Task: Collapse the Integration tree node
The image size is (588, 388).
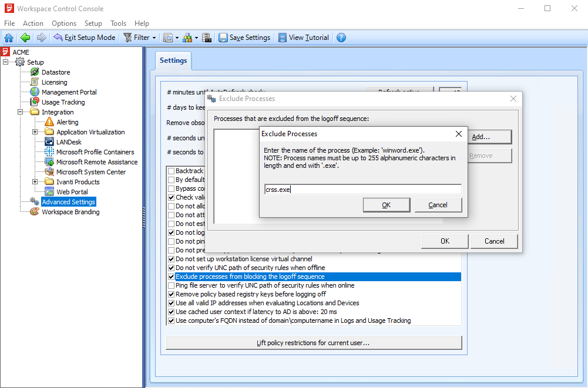Action: pos(20,112)
